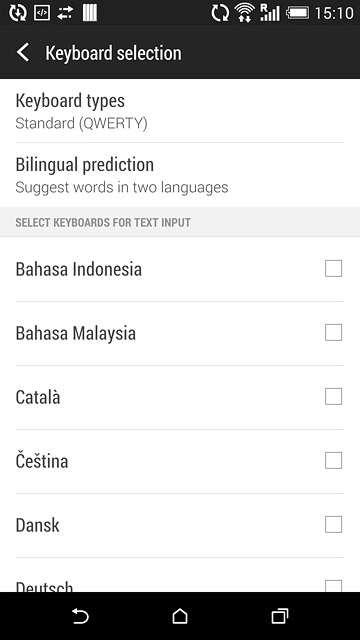Open Keyboard types Standard (QWERTY) setting

(x=180, y=111)
